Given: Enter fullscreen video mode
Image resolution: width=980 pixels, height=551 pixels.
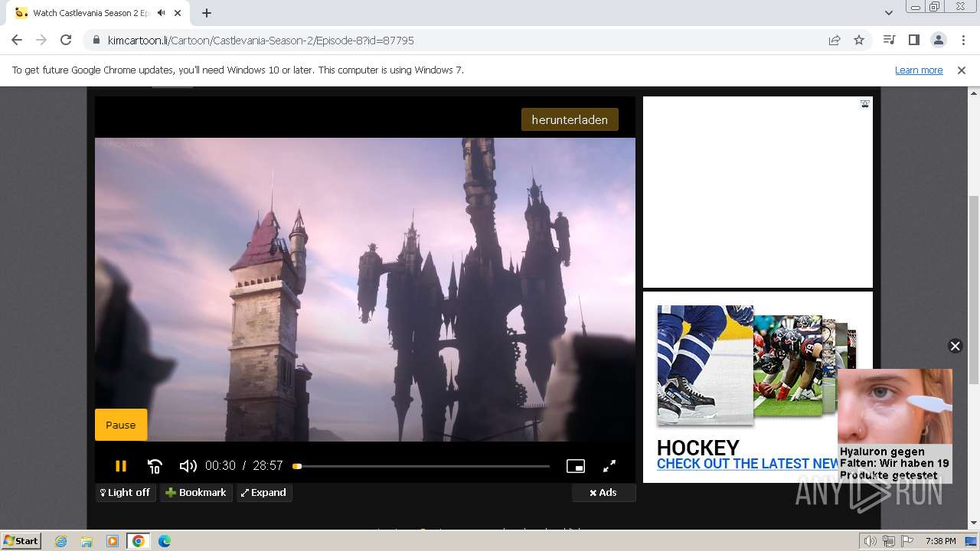Looking at the screenshot, I should 609,465.
